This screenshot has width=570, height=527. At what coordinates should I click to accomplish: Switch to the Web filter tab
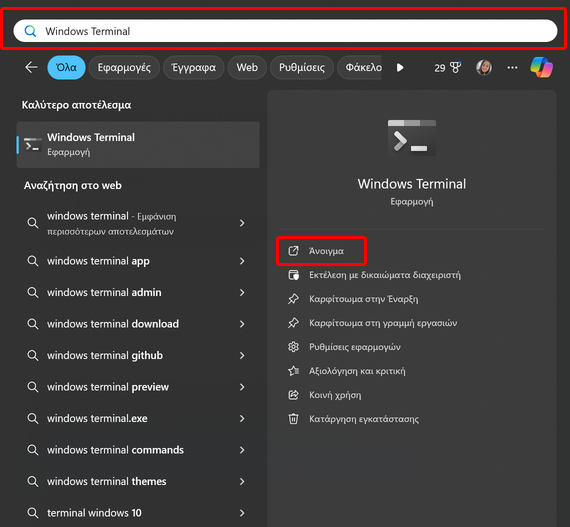coord(247,67)
